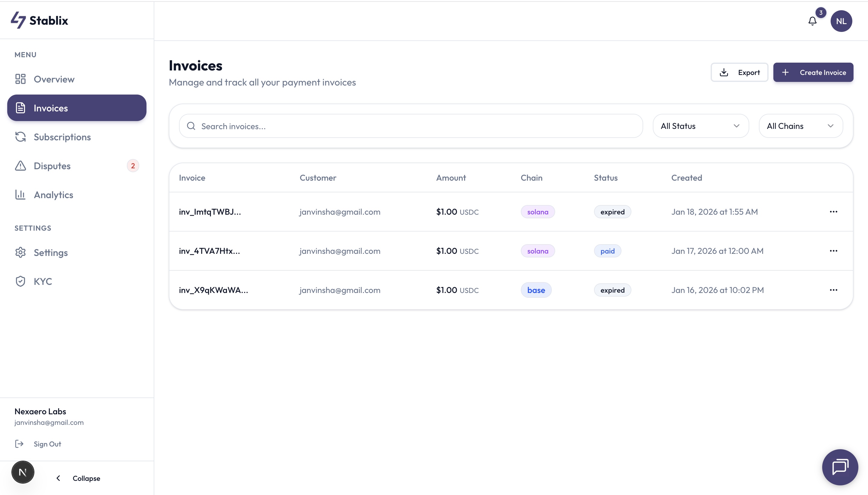The width and height of the screenshot is (868, 495).
Task: Open row actions for inv_ImtqTWBJ invoice
Action: (x=833, y=212)
